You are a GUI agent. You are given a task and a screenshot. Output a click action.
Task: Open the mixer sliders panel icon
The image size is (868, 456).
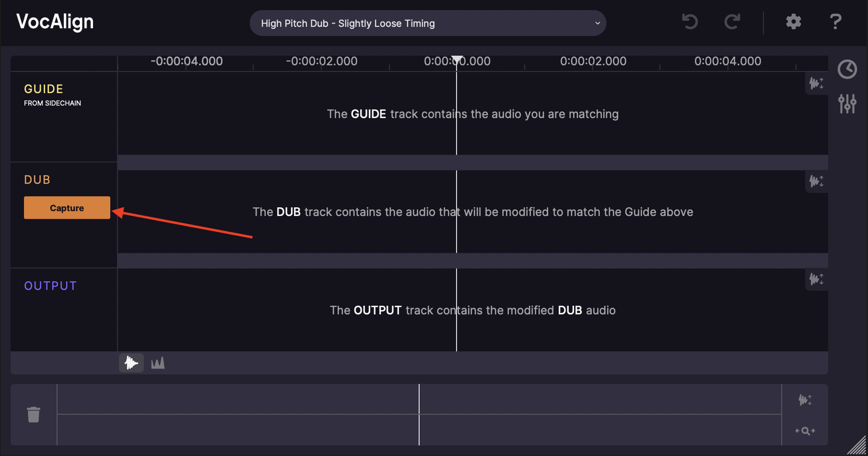(x=847, y=103)
